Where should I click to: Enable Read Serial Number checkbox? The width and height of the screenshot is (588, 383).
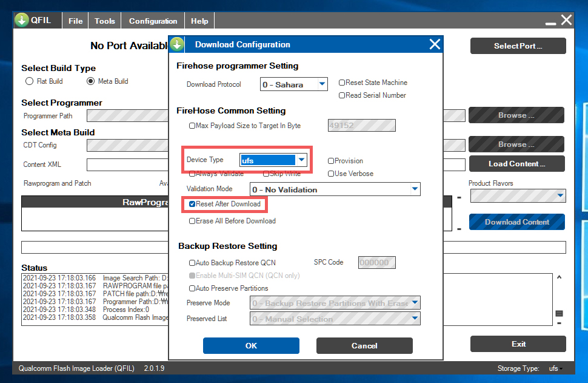342,95
